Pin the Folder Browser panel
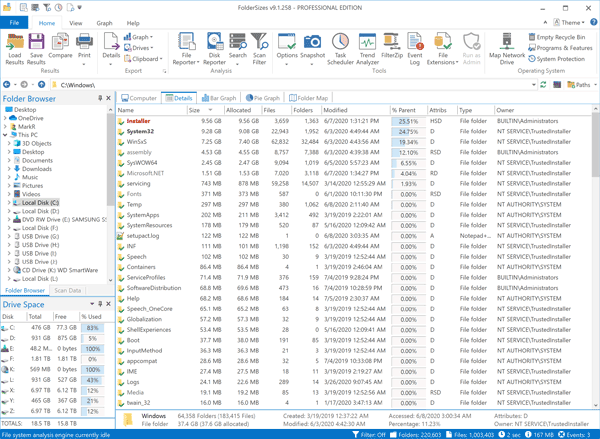Viewport: 600px width, 439px height. [100, 98]
